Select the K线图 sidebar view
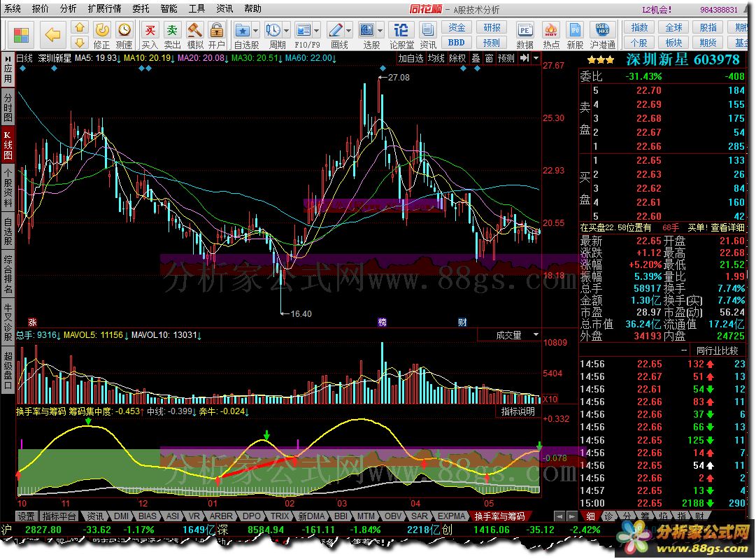 coord(8,146)
